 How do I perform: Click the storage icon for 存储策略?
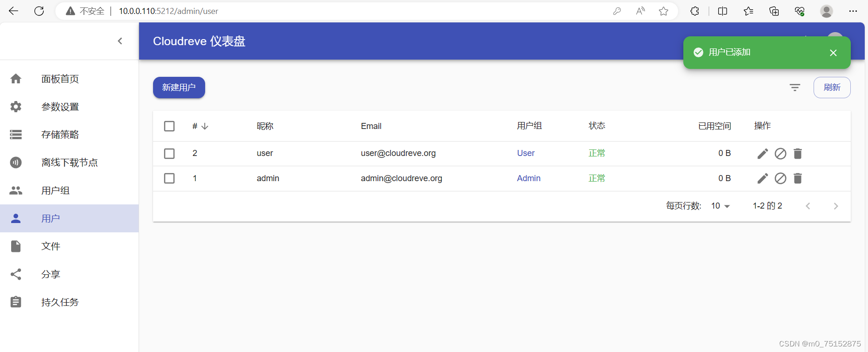16,135
